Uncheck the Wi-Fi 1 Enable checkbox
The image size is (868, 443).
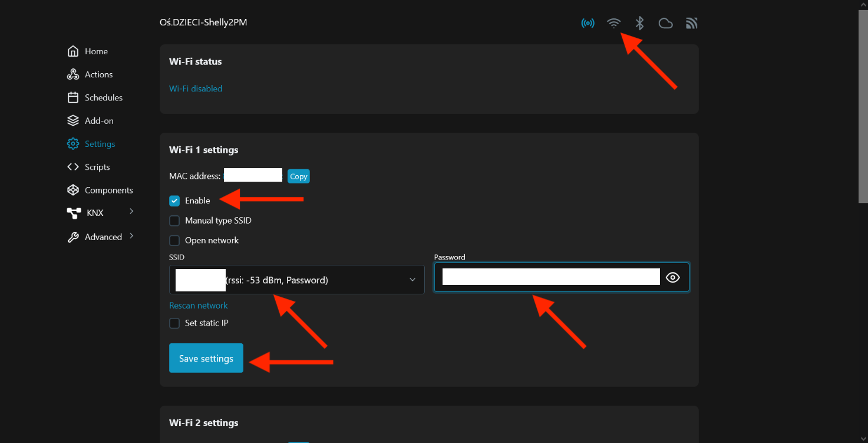pos(174,201)
